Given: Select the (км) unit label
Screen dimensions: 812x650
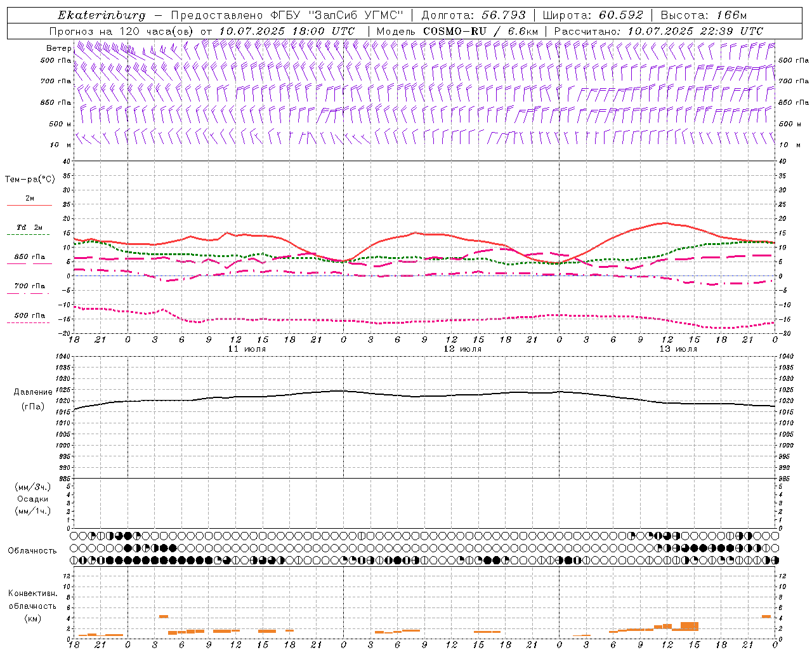Looking at the screenshot, I should (x=33, y=618).
